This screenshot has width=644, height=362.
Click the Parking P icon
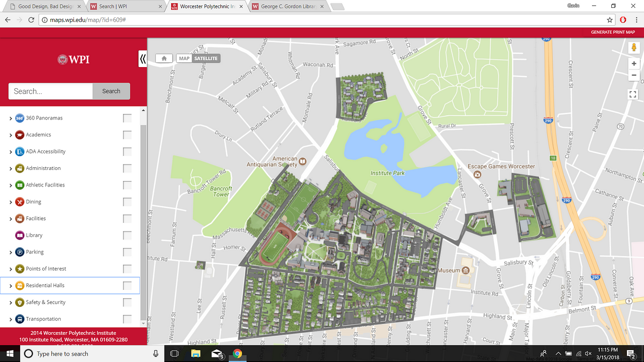[x=19, y=252]
